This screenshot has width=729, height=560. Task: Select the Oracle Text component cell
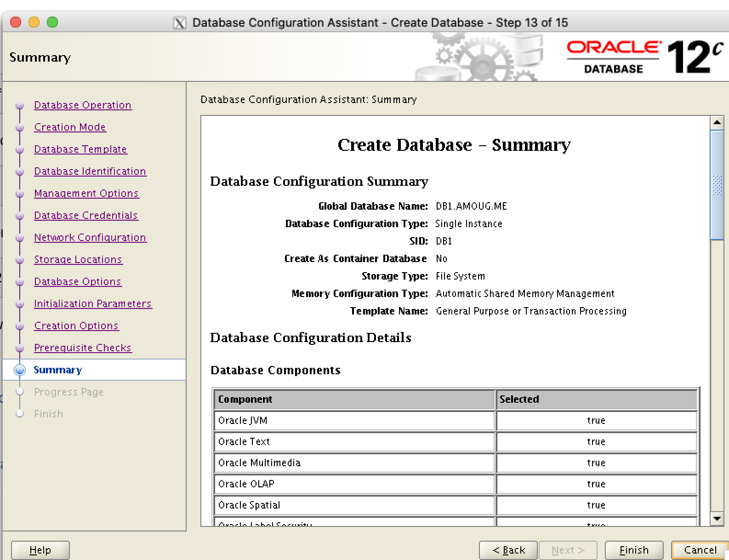(x=354, y=441)
